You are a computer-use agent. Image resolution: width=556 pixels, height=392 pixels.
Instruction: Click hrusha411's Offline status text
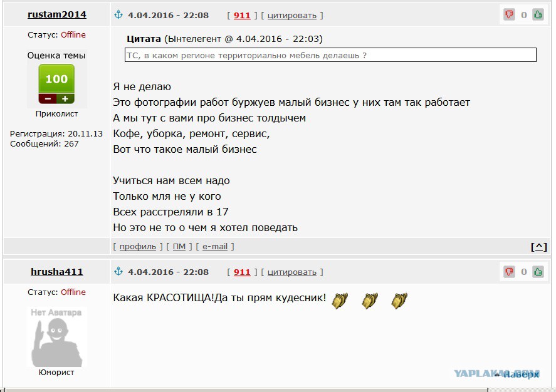coord(73,292)
